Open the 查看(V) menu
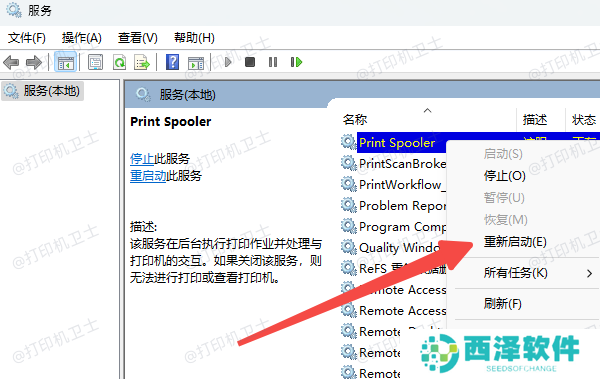 coord(137,38)
